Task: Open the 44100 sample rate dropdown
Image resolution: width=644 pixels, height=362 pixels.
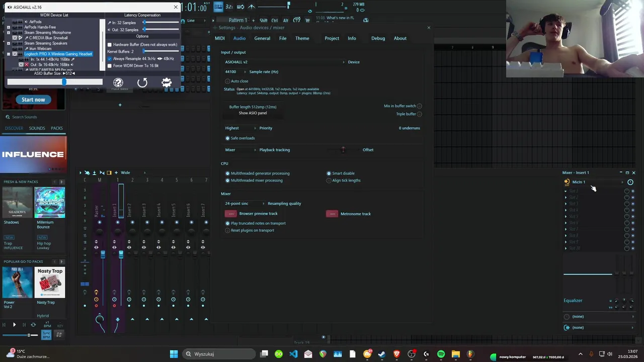Action: click(x=234, y=72)
